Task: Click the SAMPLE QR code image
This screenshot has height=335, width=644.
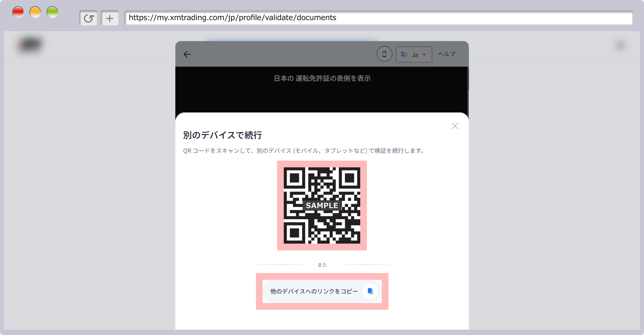Action: [322, 205]
